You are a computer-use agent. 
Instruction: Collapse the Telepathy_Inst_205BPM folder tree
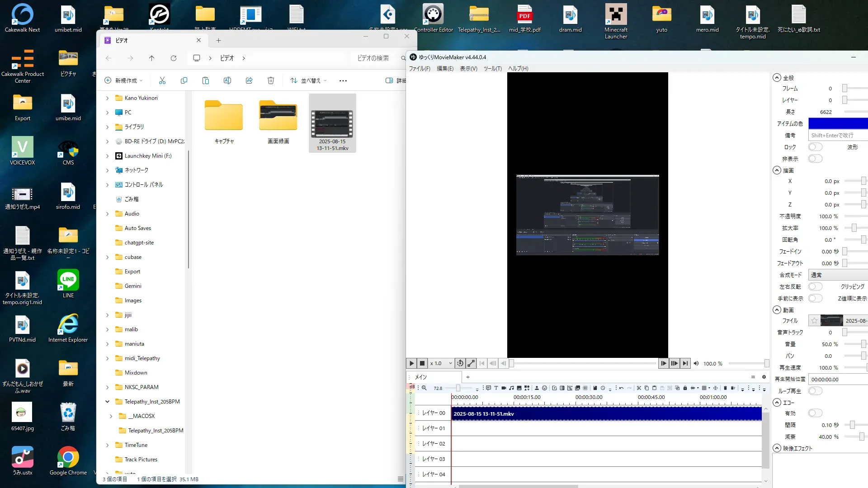pyautogui.click(x=107, y=401)
